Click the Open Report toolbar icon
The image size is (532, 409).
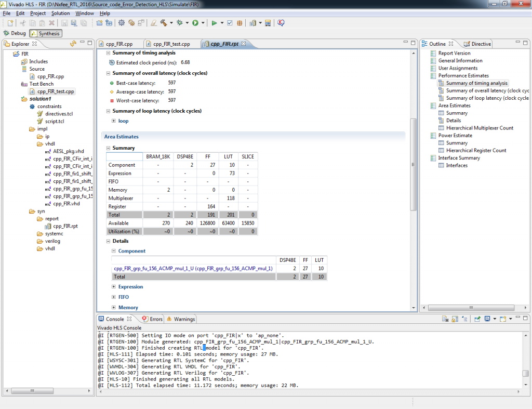253,23
